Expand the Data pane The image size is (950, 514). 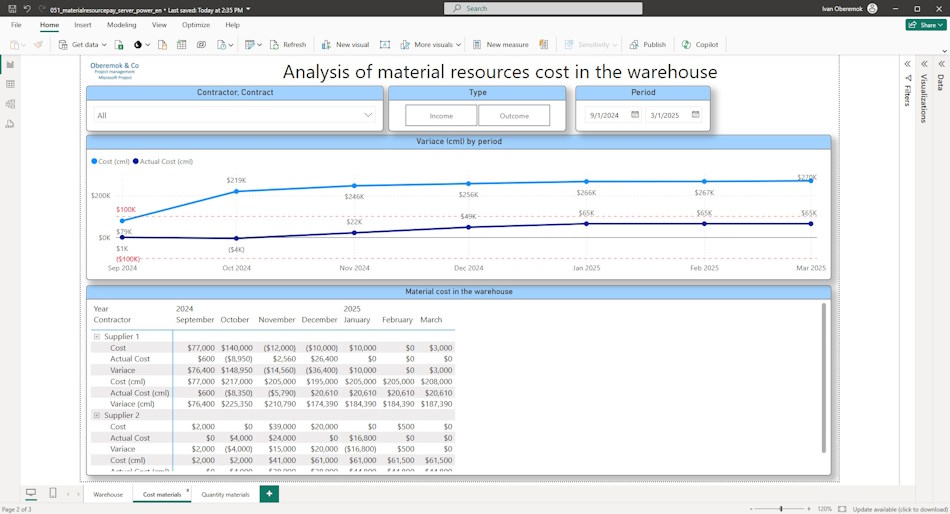click(942, 64)
